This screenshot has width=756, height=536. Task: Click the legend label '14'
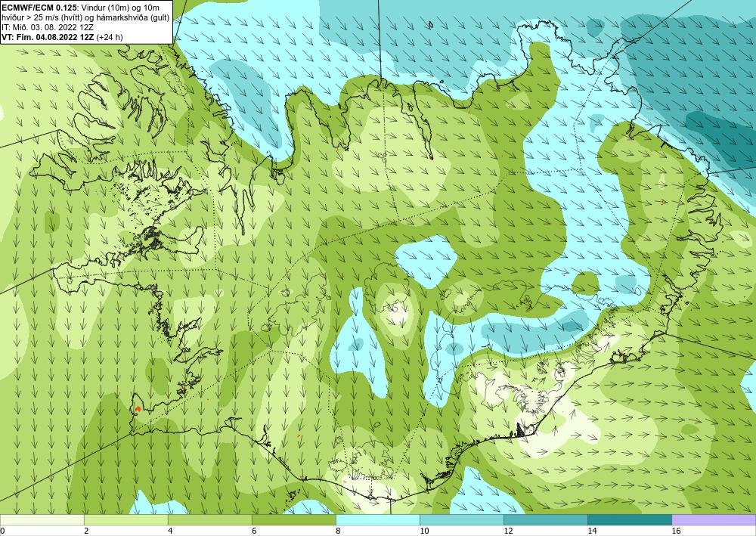(592, 531)
